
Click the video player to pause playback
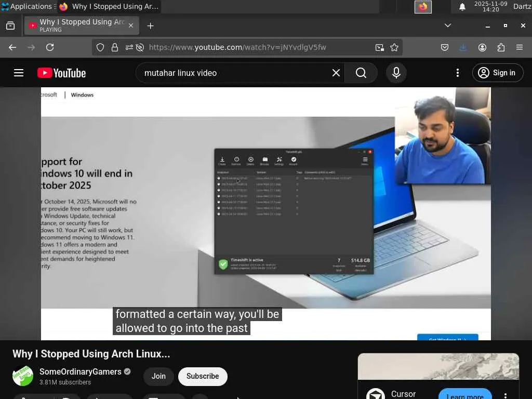point(265,214)
